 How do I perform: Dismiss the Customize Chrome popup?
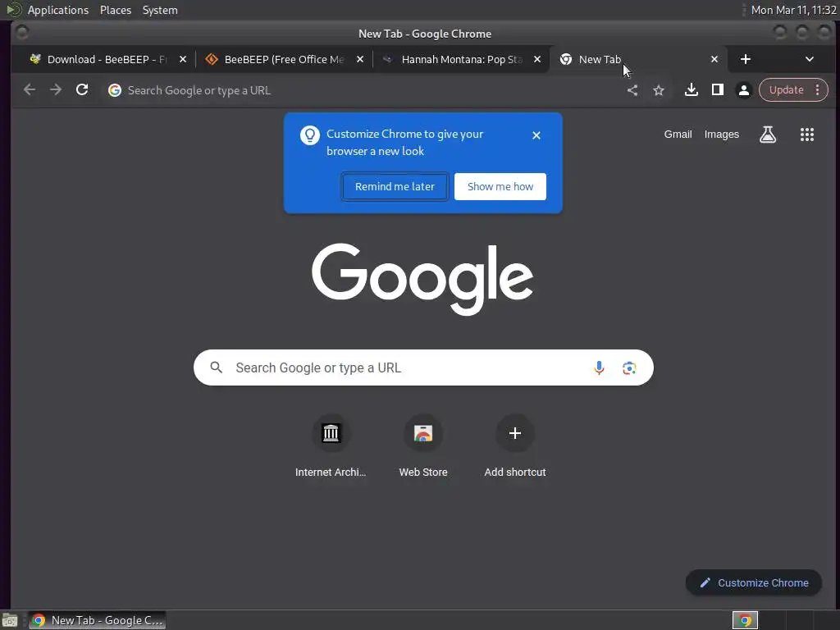[x=536, y=135]
